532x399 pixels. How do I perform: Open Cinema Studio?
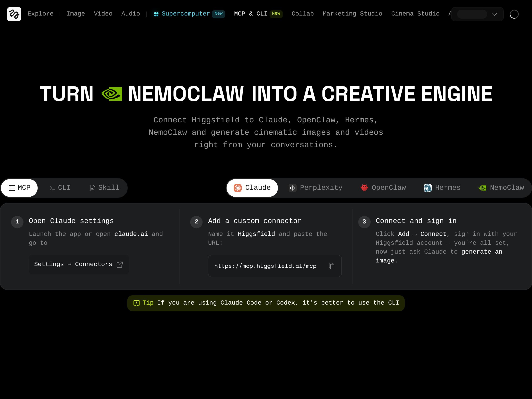[415, 14]
